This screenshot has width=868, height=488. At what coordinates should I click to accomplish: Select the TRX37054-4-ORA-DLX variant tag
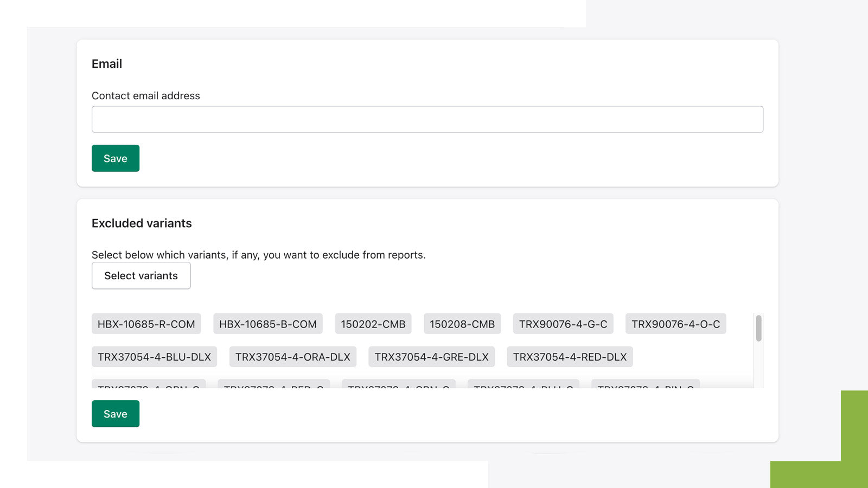click(292, 357)
